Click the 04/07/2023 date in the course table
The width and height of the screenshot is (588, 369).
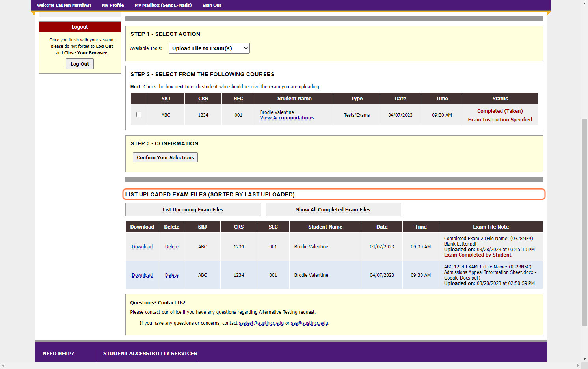tap(400, 115)
